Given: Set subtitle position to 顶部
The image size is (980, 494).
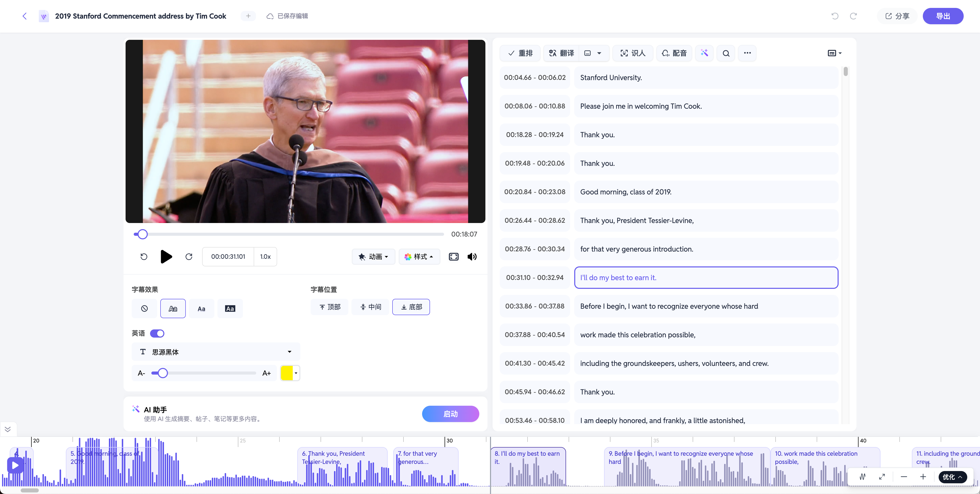Looking at the screenshot, I should coord(329,307).
